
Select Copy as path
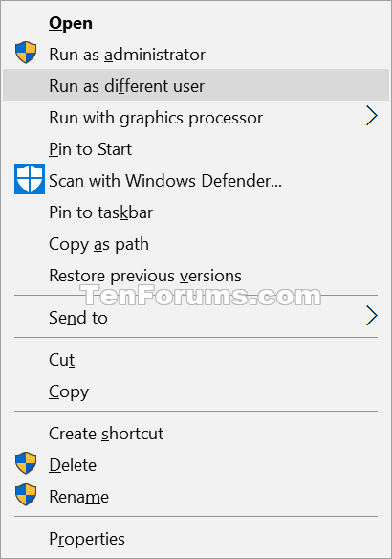196,244
